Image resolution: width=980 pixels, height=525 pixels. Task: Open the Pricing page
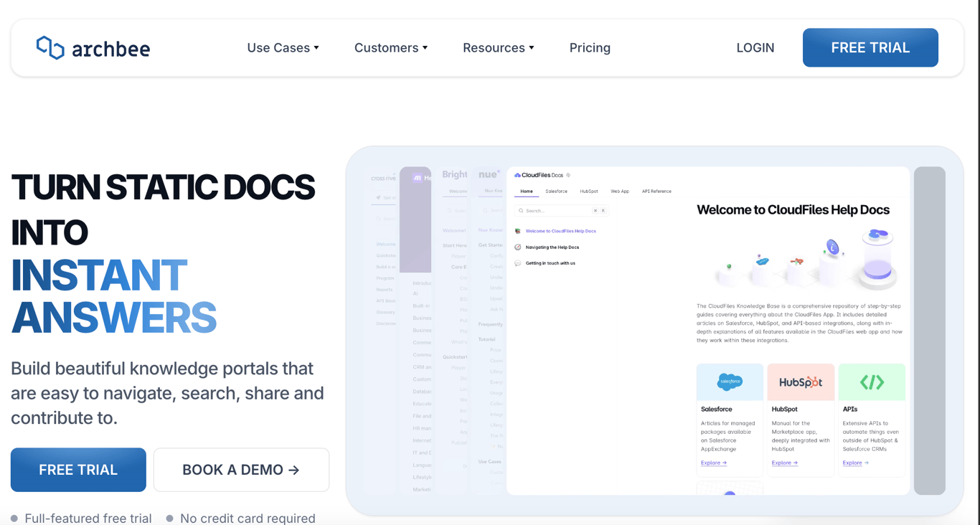(590, 47)
